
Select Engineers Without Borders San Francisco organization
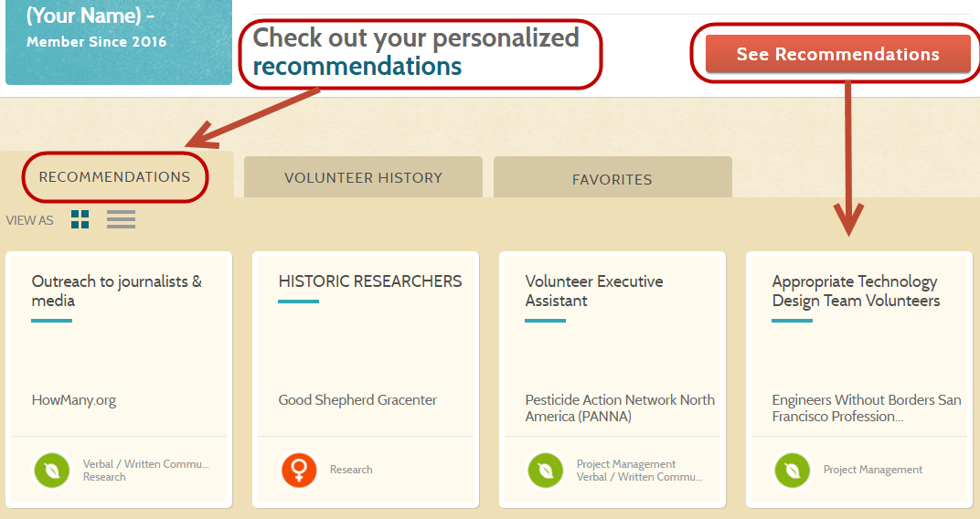click(x=867, y=408)
